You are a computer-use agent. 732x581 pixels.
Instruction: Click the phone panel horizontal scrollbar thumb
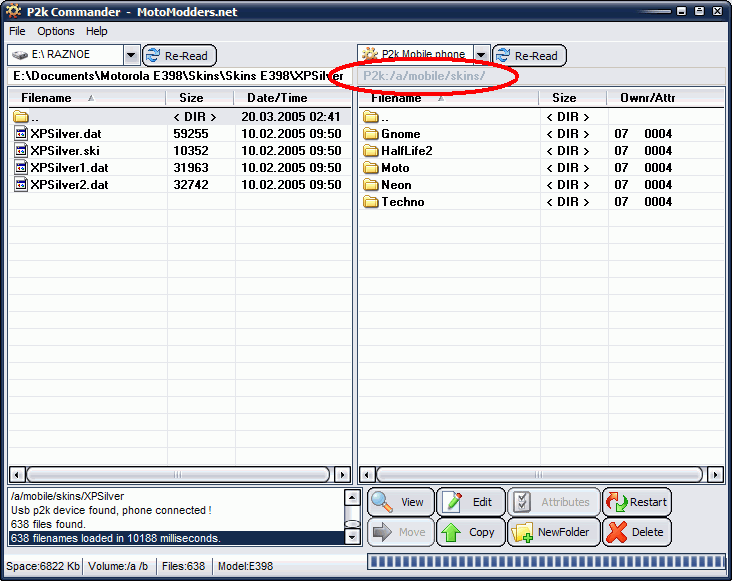point(539,475)
